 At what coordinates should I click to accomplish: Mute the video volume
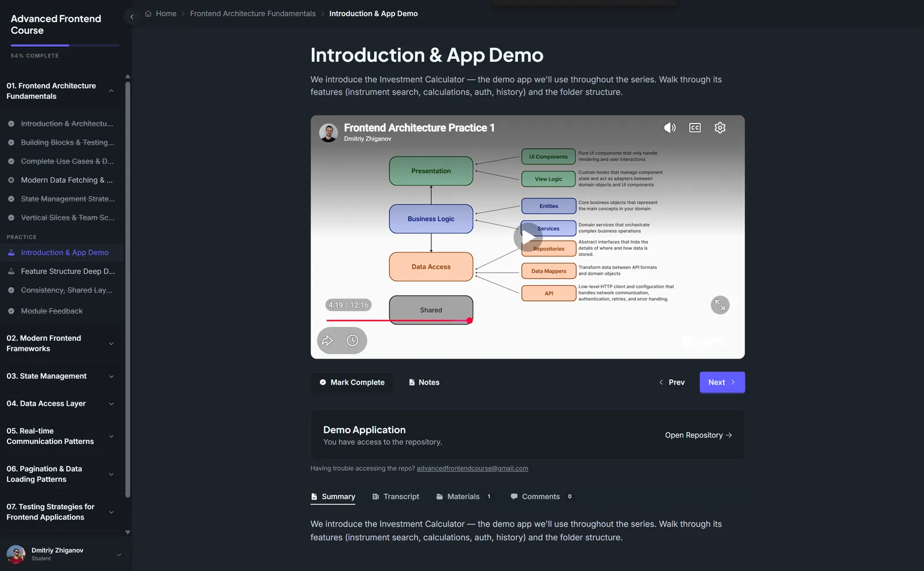670,128
